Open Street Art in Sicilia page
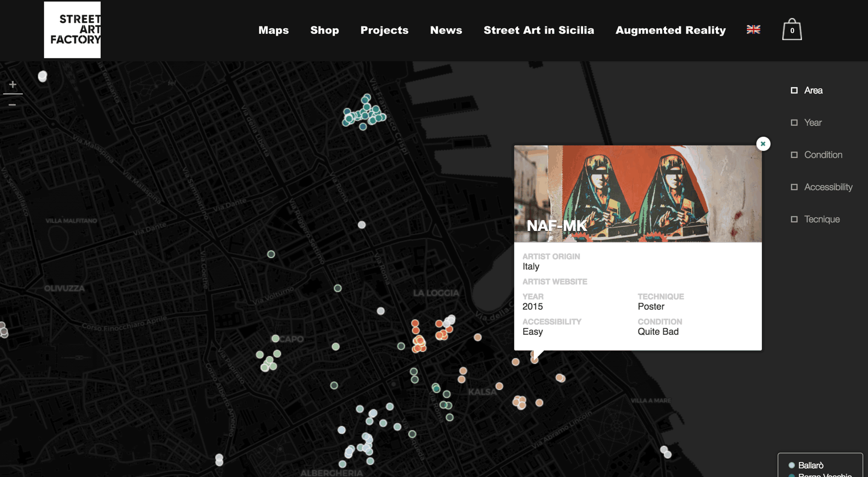868x477 pixels. click(x=539, y=30)
